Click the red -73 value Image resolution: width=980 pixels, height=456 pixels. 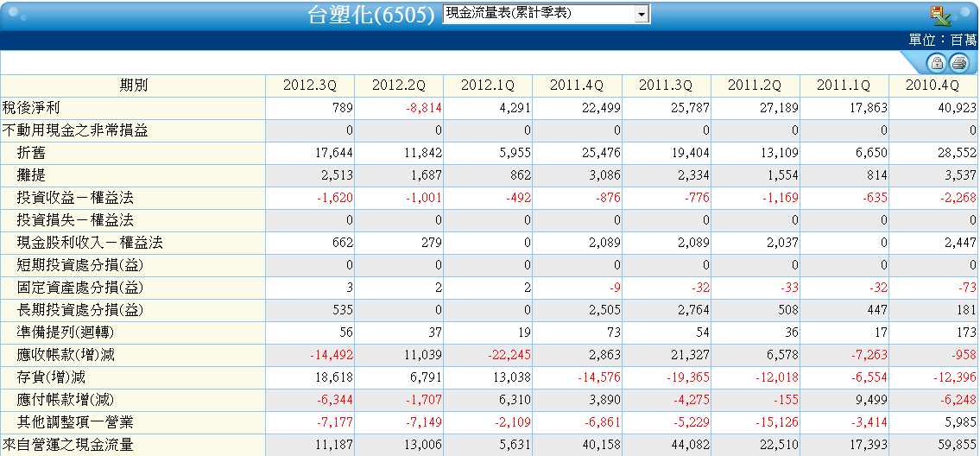click(966, 288)
